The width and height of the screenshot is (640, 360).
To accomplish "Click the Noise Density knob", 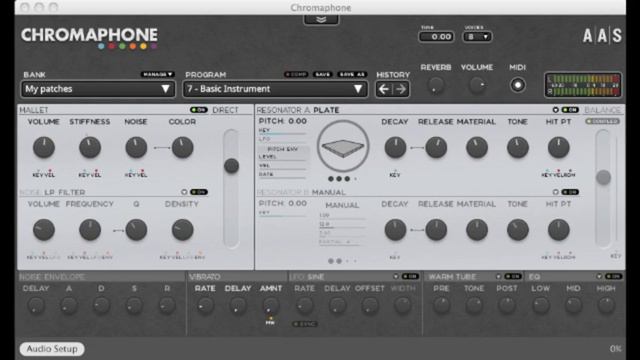I will (x=182, y=230).
